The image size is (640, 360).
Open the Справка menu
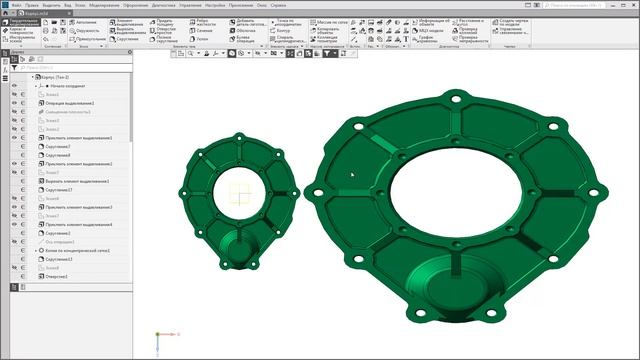278,5
